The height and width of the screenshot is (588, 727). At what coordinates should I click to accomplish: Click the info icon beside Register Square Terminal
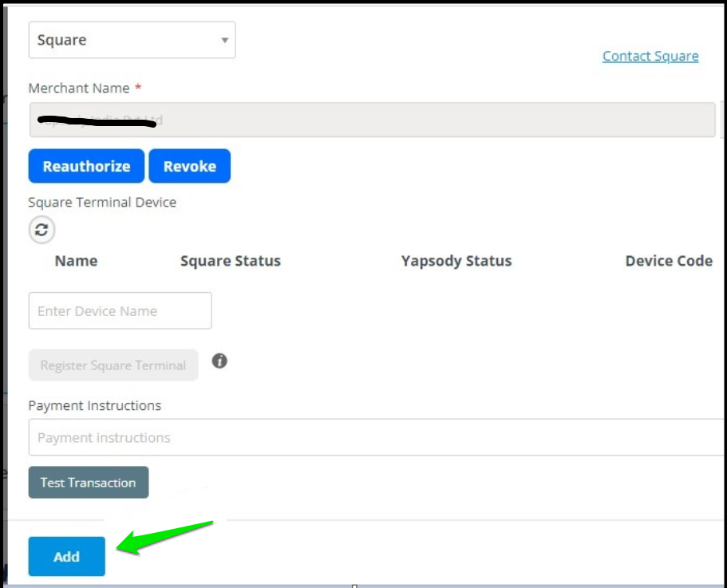coord(221,361)
